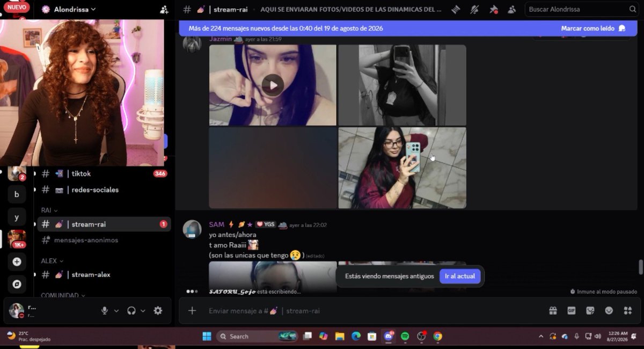Viewport: 644px width, 349px height.
Task: Open headphone output options arrow
Action: [143, 310]
